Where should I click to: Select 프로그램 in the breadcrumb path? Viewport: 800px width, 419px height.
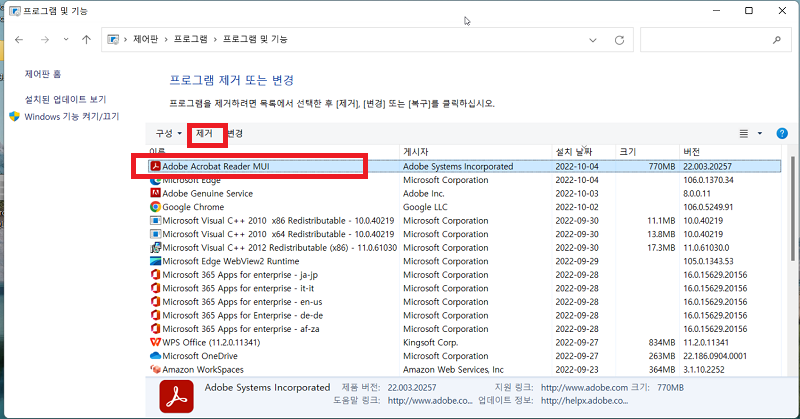click(x=190, y=39)
